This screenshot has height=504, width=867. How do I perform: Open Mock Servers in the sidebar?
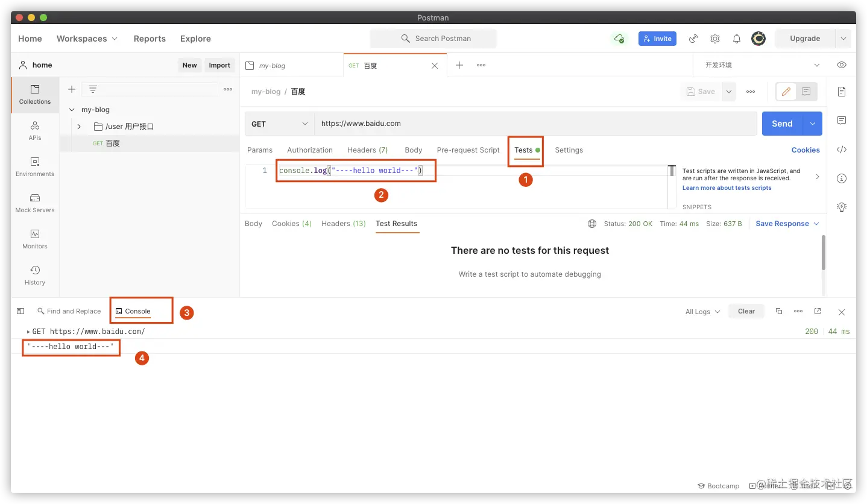coord(35,203)
